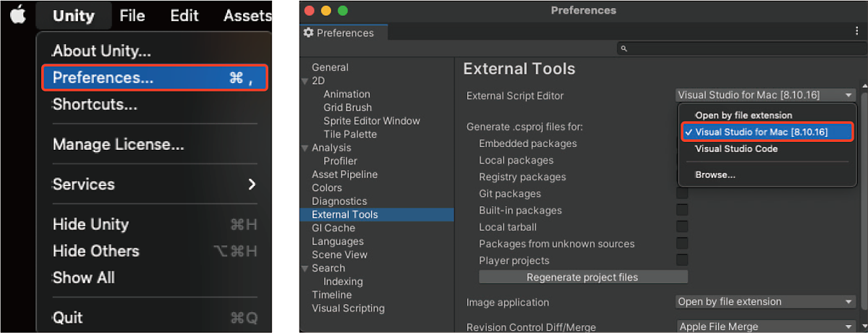Click Embedded packages label
The height and width of the screenshot is (333, 868).
coord(528,143)
